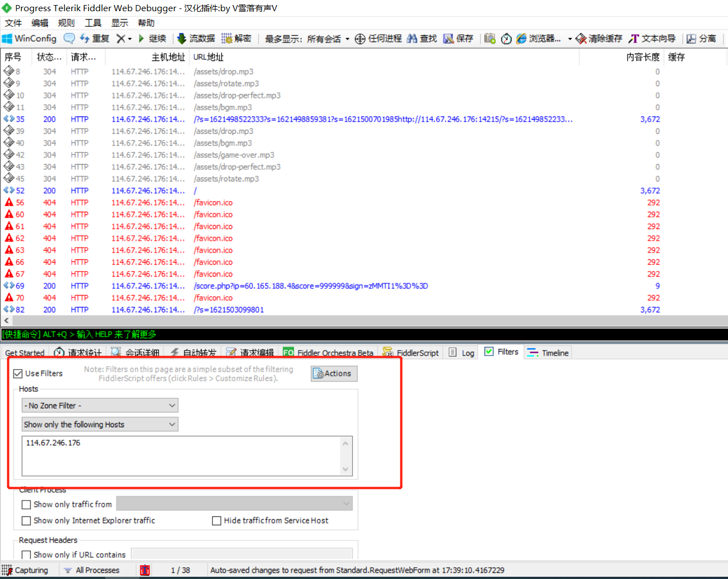Switch to the Timeline tab
This screenshot has width=728, height=579.
pyautogui.click(x=548, y=353)
